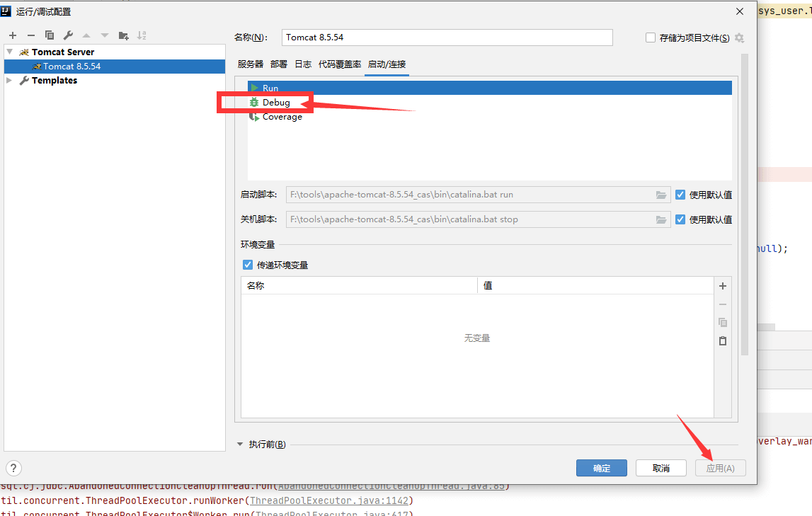Collapse the Tomcat Server tree node
This screenshot has height=516, width=812.
point(9,52)
